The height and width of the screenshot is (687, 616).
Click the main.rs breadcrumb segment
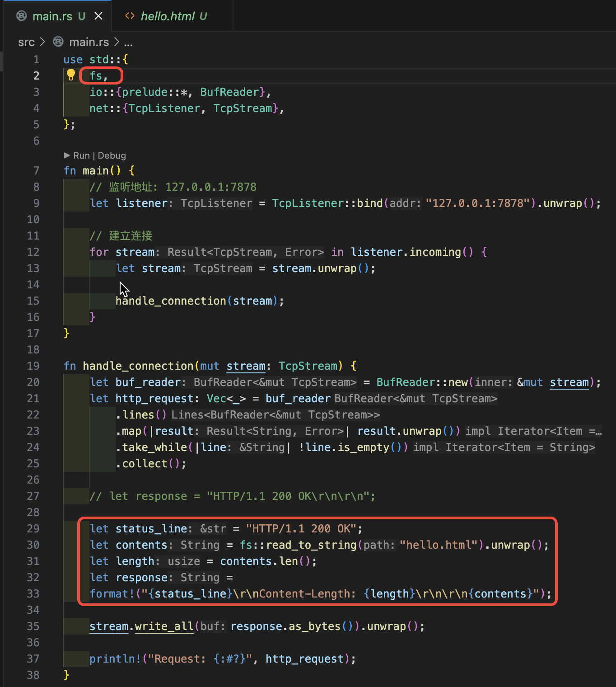89,42
